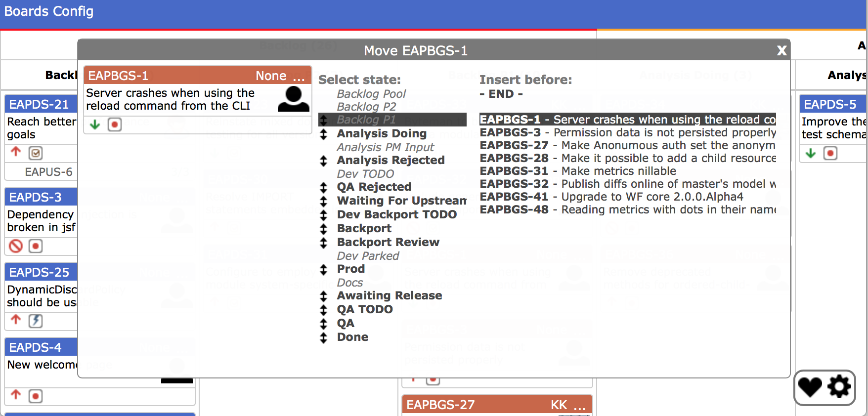Click the bug type icon on EAPDS-5
Screen dimensions: 868x416
tap(830, 154)
